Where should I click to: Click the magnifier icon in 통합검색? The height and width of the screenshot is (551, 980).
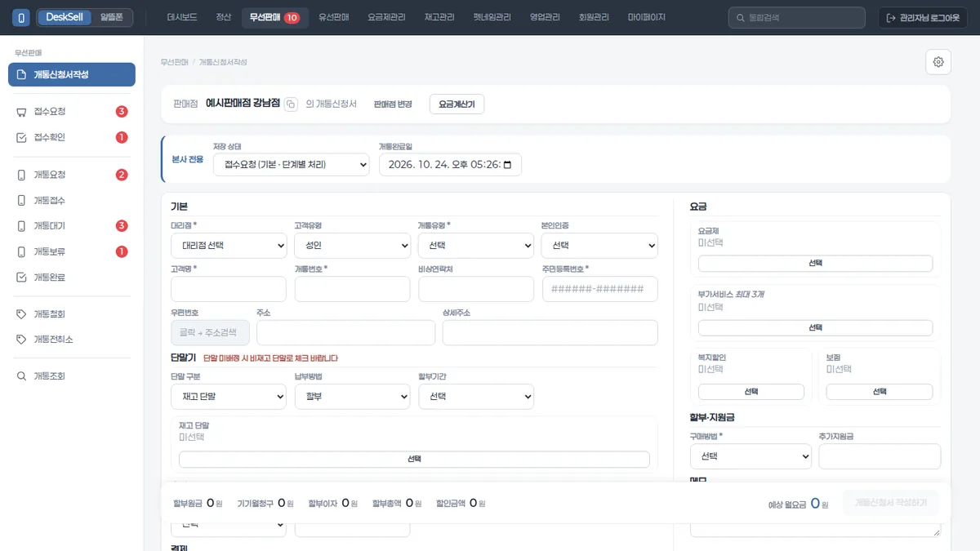tap(740, 18)
